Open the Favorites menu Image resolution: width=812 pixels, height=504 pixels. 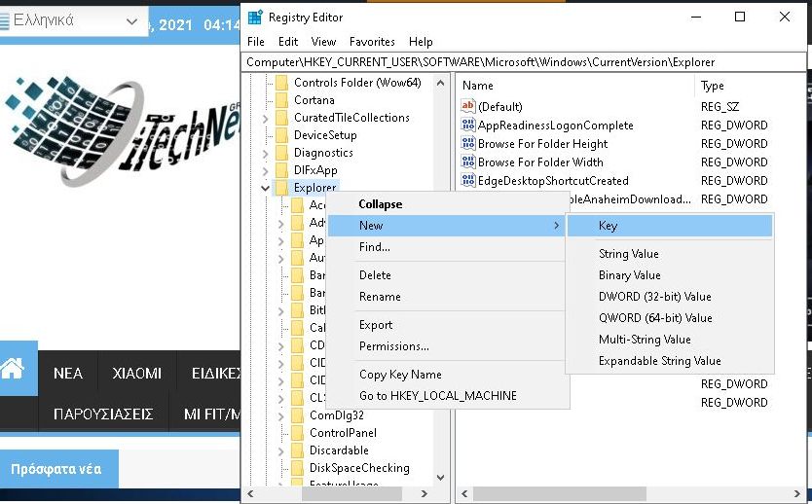[372, 42]
